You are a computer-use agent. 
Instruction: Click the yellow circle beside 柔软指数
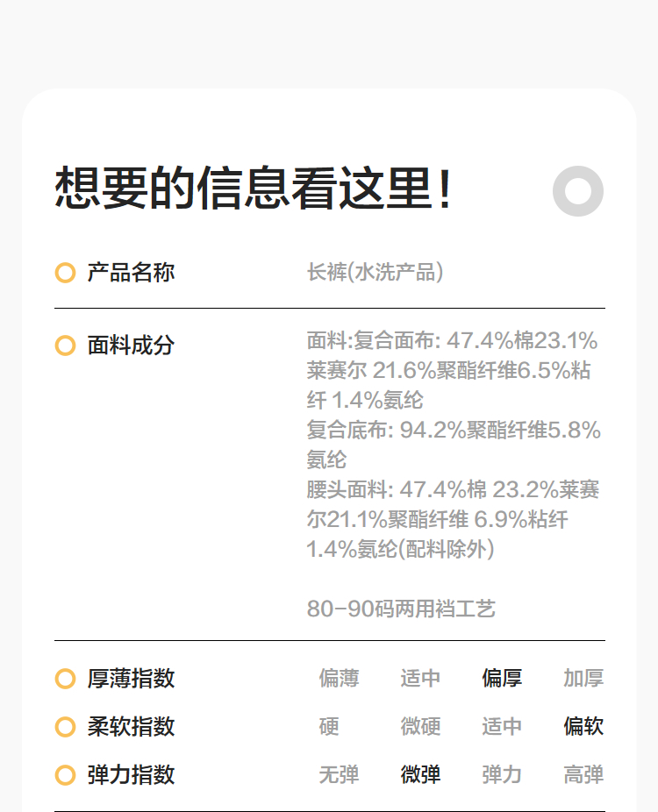coord(65,727)
